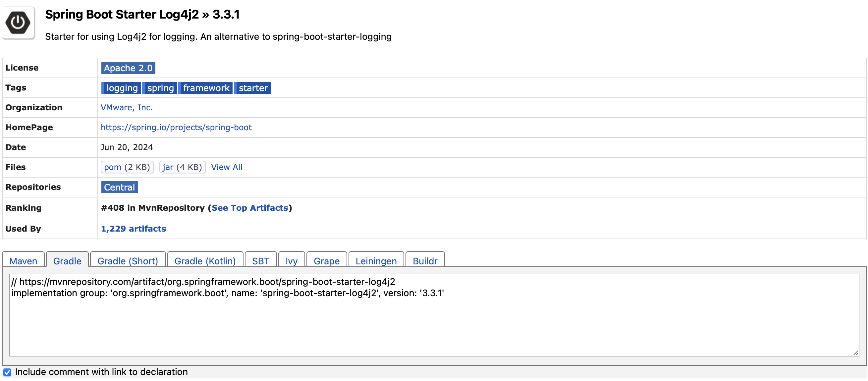
Task: Click the Files row label
Action: pyautogui.click(x=16, y=167)
